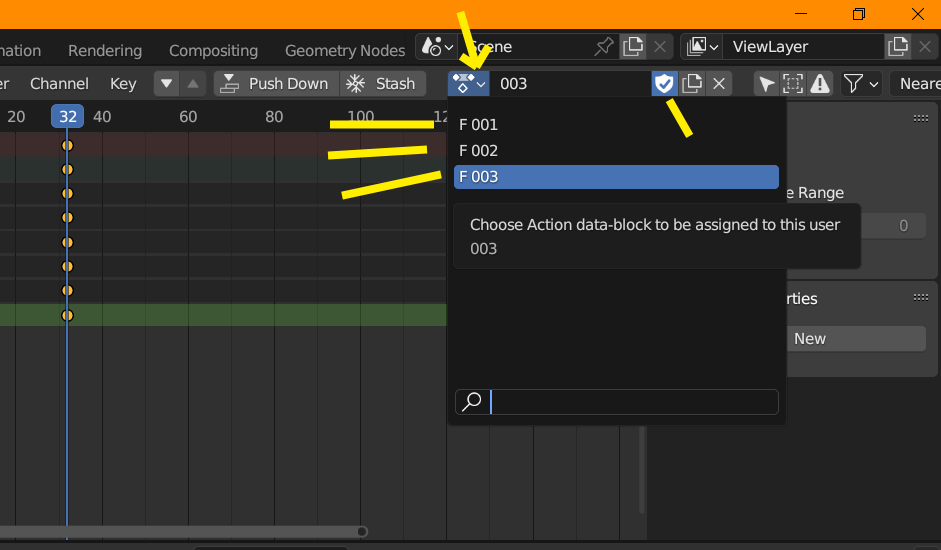Screen dimensions: 941x550
Task: Toggle the fake user shield icon
Action: click(664, 84)
